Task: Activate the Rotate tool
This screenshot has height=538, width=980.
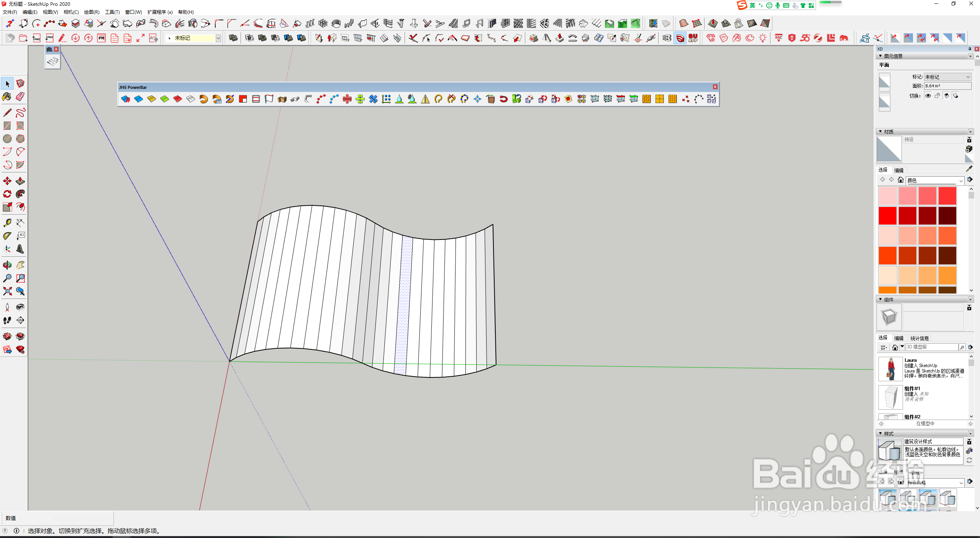Action: coord(7,194)
